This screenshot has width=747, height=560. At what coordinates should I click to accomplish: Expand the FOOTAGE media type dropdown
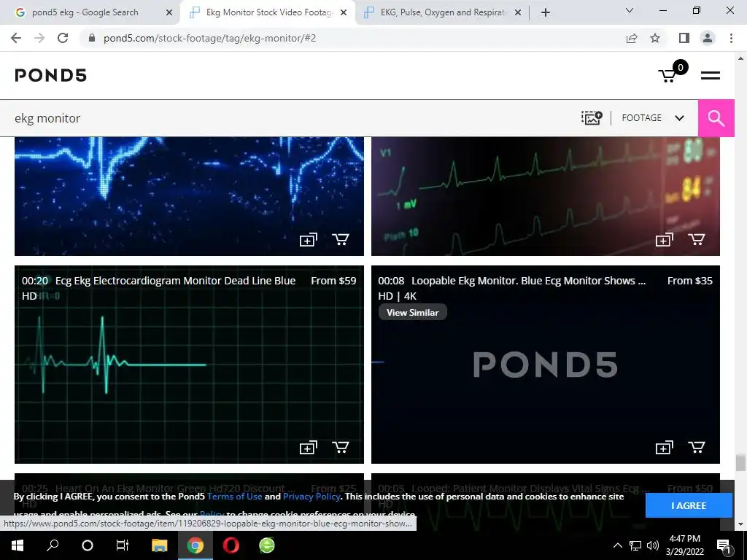(x=653, y=118)
